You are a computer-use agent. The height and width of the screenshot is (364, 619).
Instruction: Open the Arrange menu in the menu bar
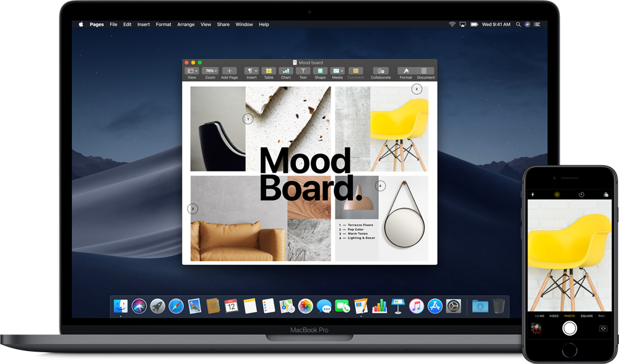(x=186, y=25)
